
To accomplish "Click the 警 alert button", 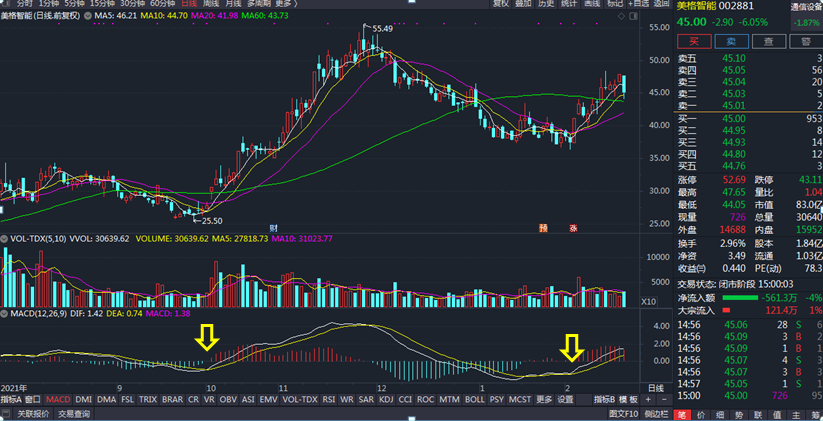I will tap(806, 41).
